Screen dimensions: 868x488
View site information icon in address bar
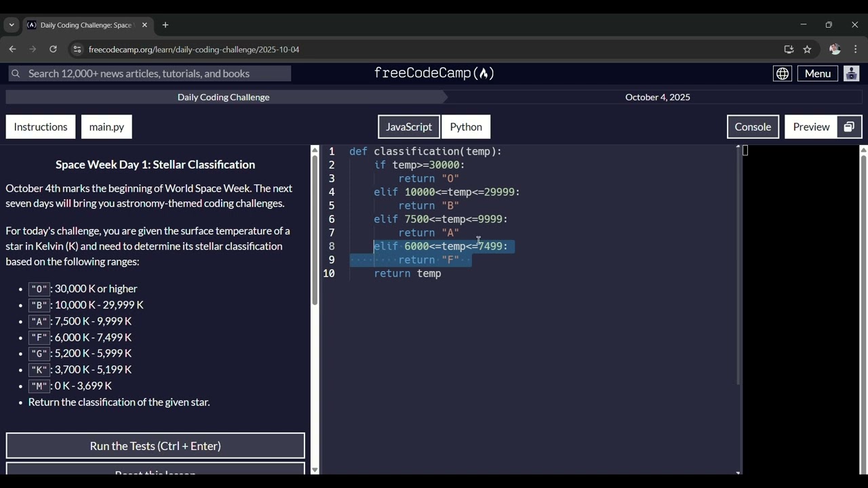(77, 49)
